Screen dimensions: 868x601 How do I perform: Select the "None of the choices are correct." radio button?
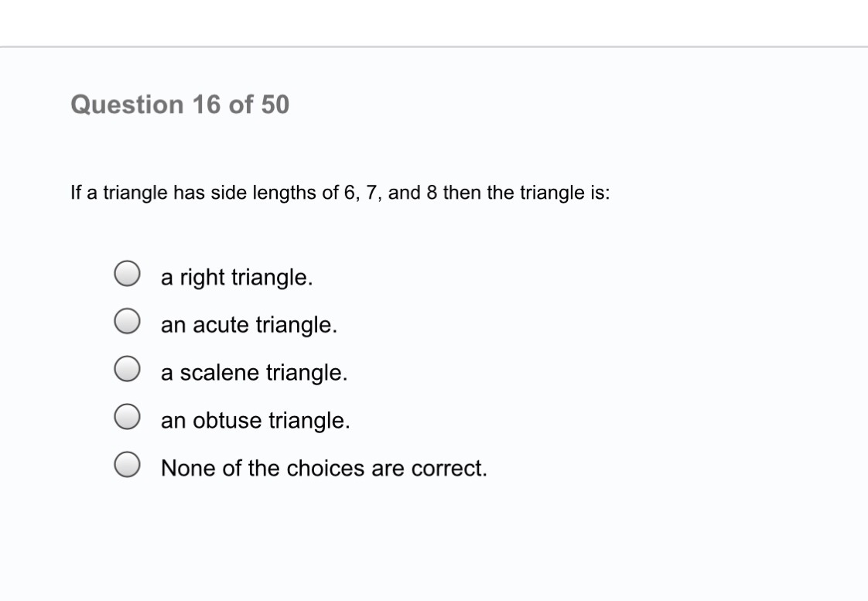127,464
